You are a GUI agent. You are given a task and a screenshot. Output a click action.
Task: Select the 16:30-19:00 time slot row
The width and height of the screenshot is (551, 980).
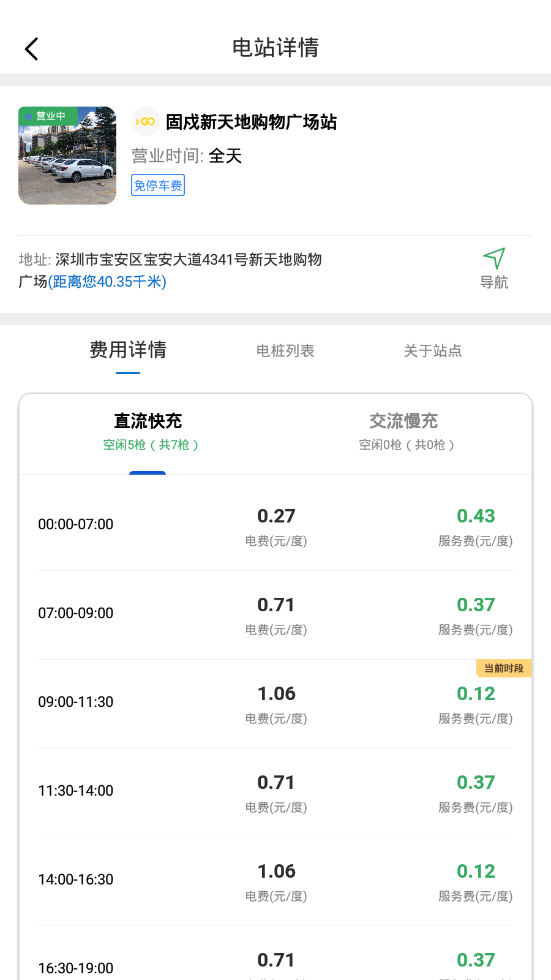[x=275, y=953]
